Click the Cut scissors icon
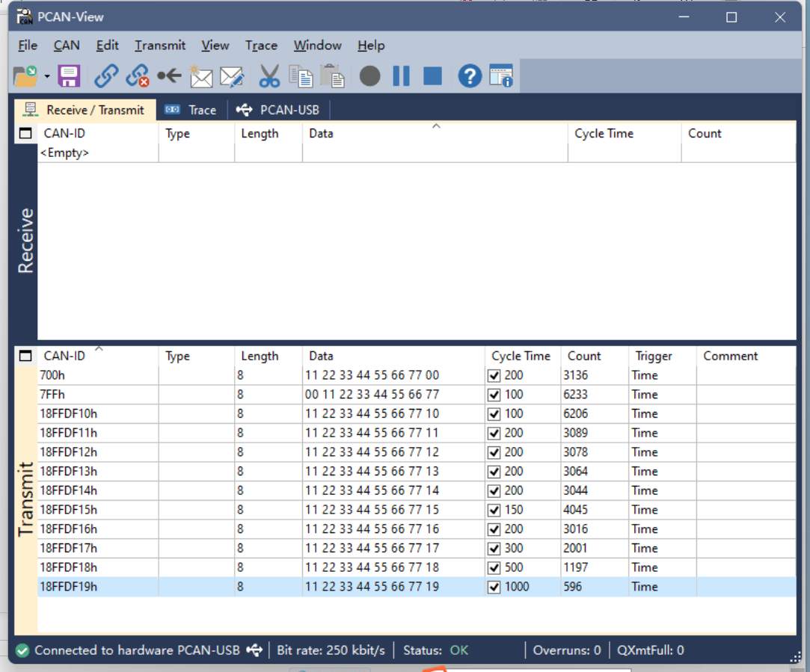Image resolution: width=810 pixels, height=672 pixels. coord(269,76)
